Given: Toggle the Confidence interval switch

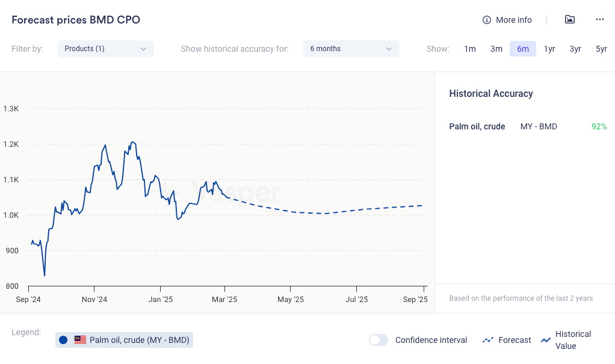Looking at the screenshot, I should [x=379, y=340].
